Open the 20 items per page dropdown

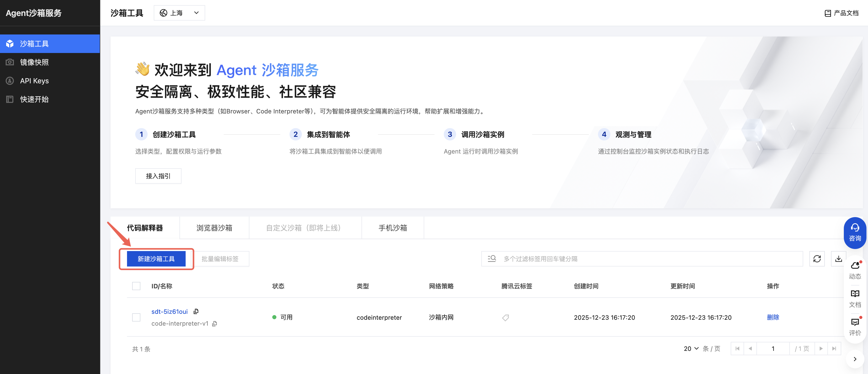pyautogui.click(x=691, y=348)
